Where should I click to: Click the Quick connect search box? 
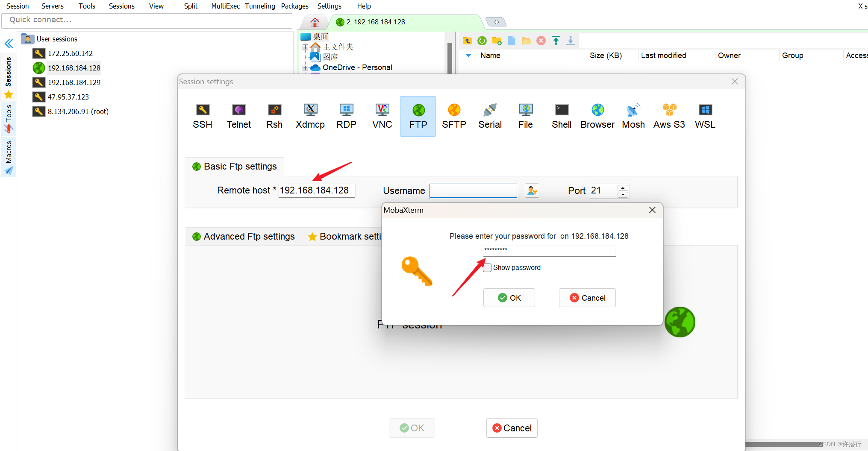coord(147,20)
